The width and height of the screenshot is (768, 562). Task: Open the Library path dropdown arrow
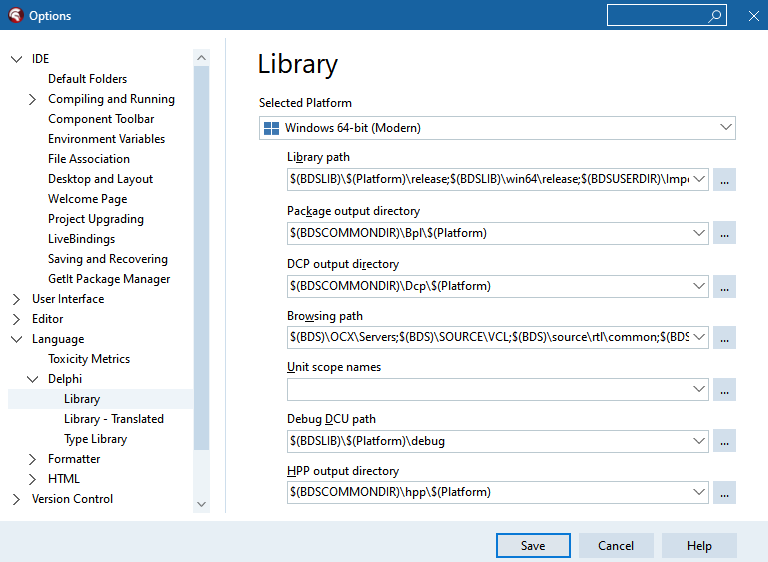(699, 179)
